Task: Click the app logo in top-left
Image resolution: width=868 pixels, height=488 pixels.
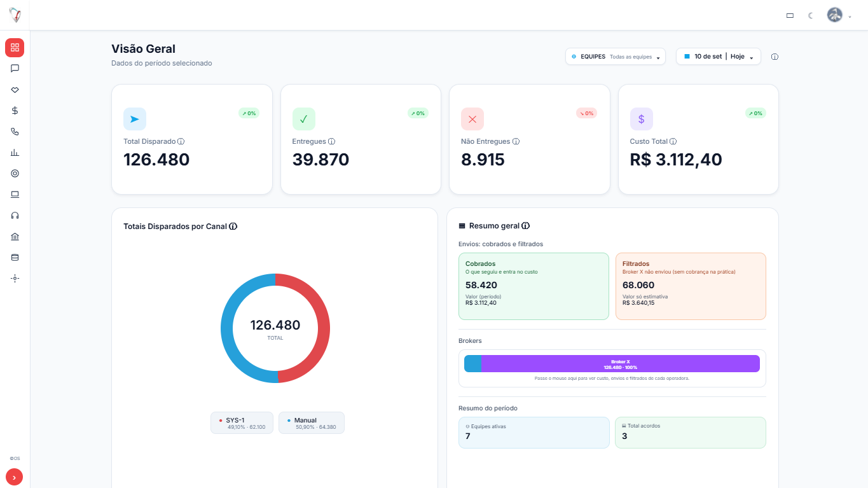Action: (15, 15)
